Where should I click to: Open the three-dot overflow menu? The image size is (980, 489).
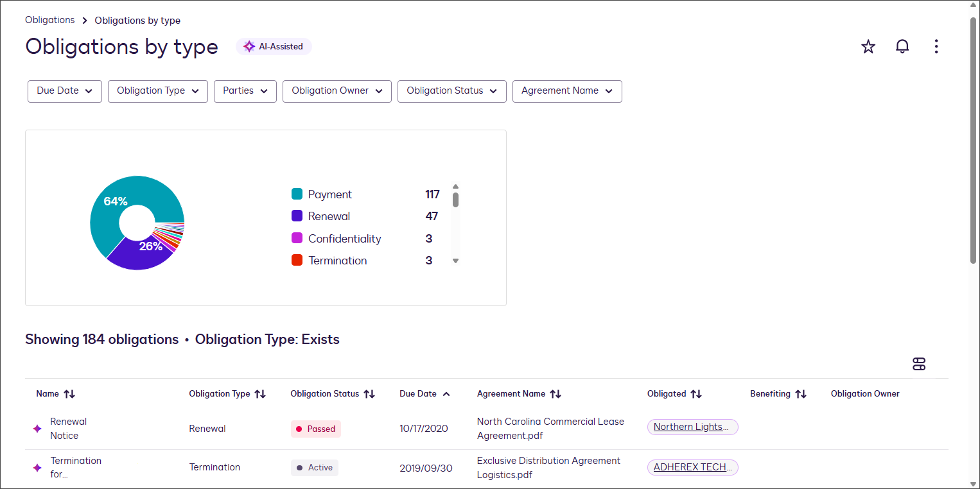(x=936, y=46)
